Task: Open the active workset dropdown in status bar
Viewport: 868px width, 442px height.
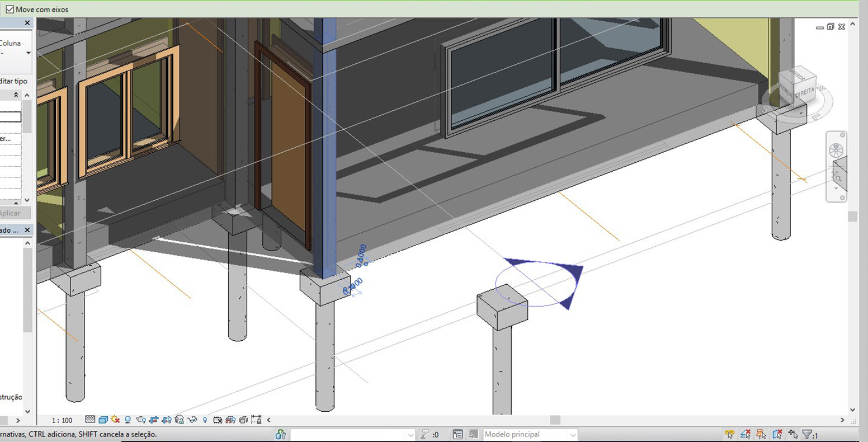Action: 352,435
